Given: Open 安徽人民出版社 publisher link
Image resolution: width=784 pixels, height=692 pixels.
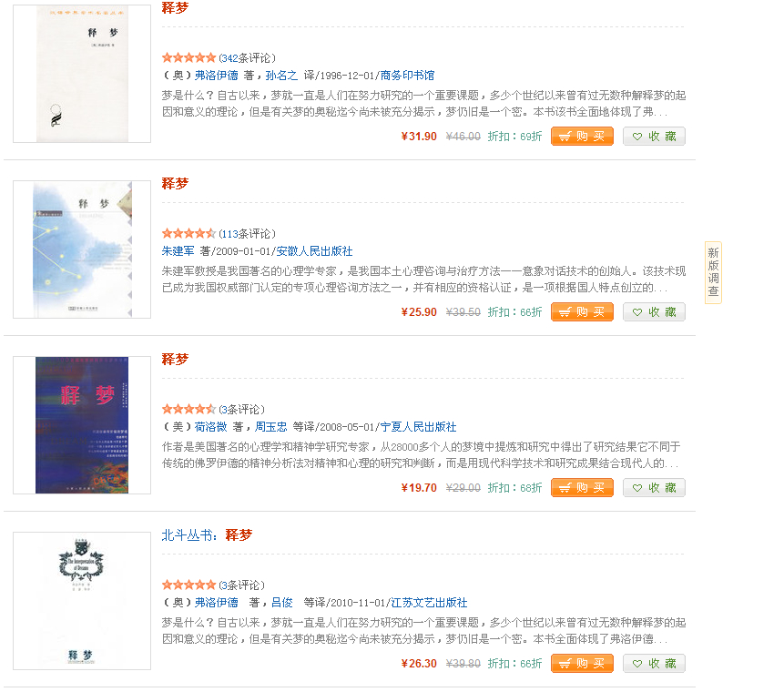Looking at the screenshot, I should [x=314, y=251].
